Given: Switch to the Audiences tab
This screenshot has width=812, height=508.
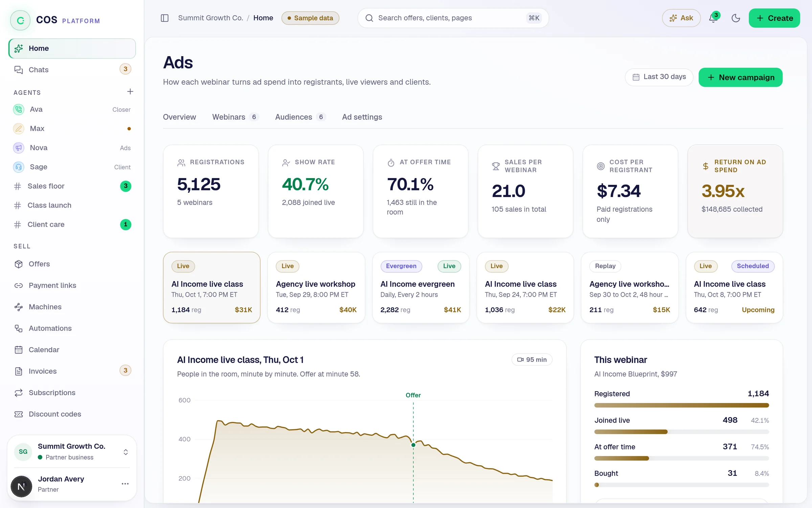Looking at the screenshot, I should point(300,117).
